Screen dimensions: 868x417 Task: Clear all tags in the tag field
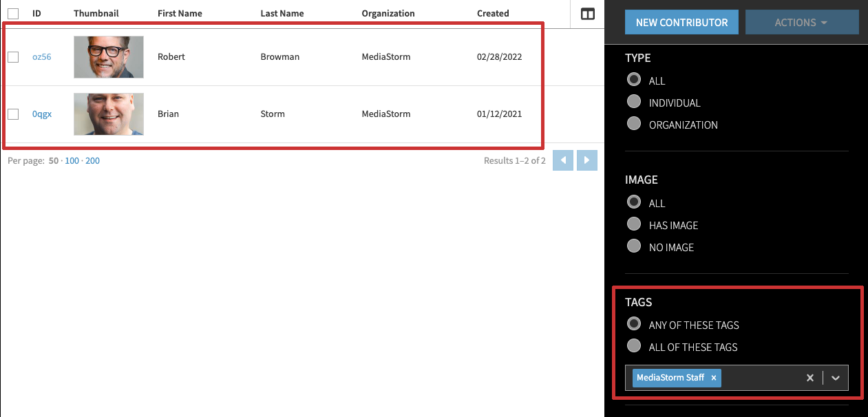pyautogui.click(x=810, y=378)
